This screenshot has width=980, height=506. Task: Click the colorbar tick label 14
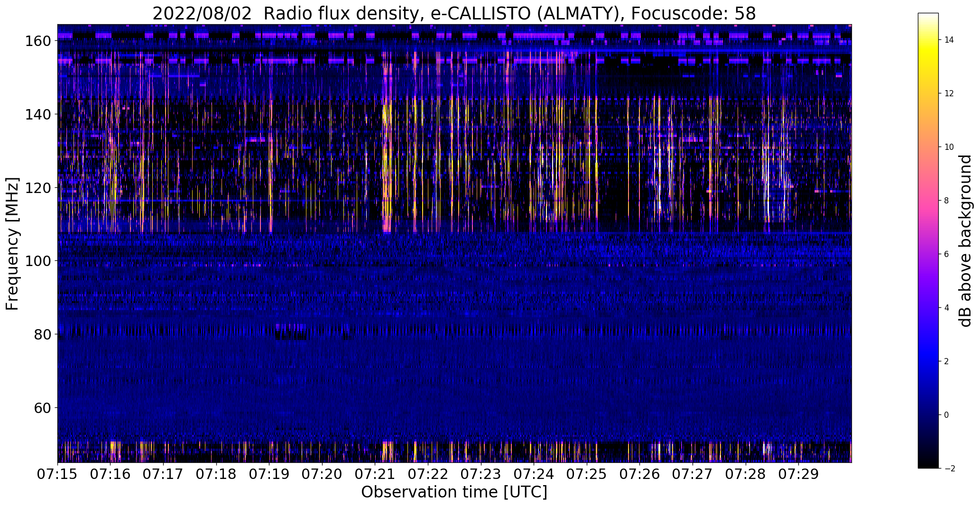click(949, 40)
